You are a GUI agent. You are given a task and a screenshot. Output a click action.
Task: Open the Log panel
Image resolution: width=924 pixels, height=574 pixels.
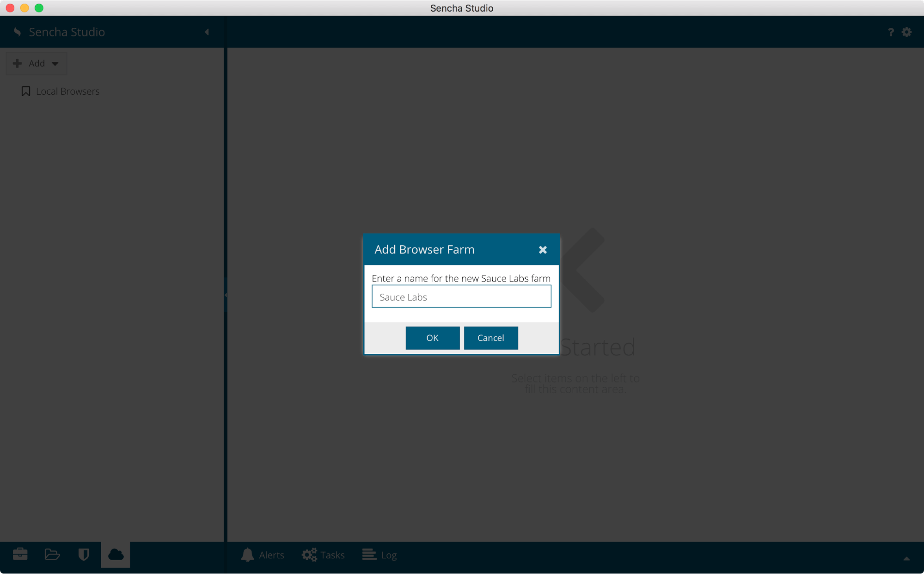coord(379,555)
